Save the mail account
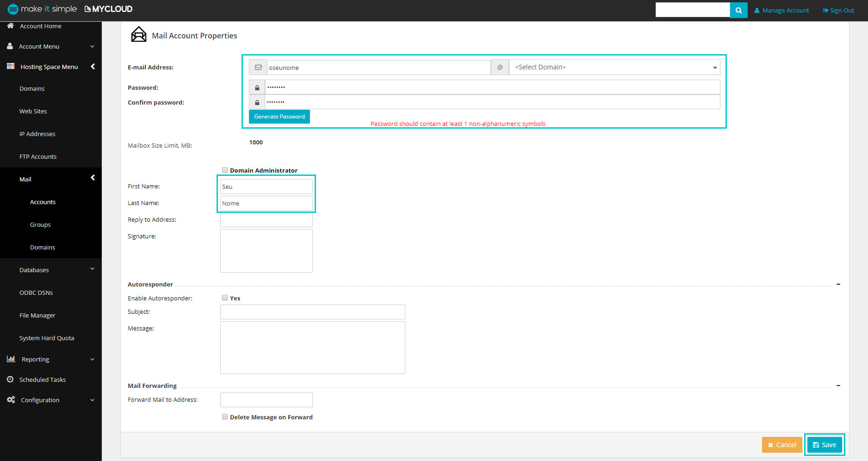 click(824, 445)
